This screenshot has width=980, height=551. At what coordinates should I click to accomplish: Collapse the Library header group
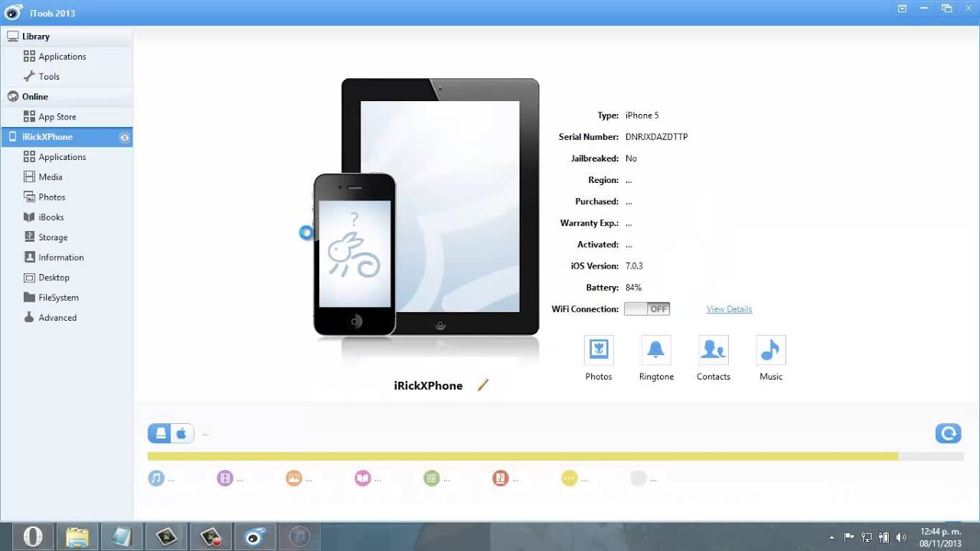tap(66, 36)
